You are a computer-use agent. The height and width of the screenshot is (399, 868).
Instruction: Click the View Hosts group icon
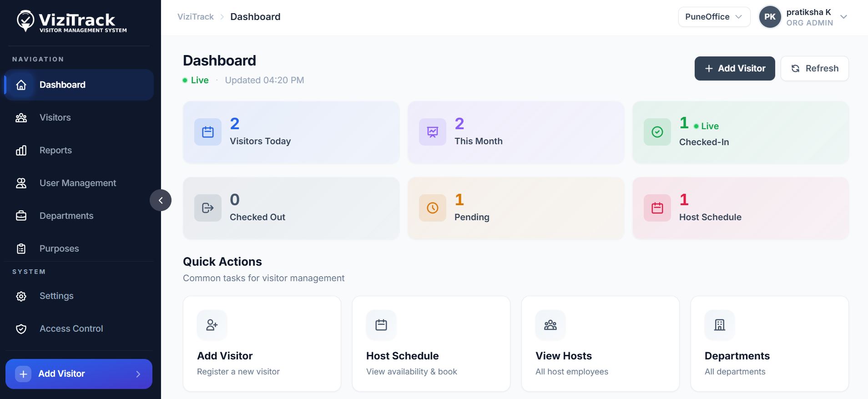pyautogui.click(x=550, y=325)
